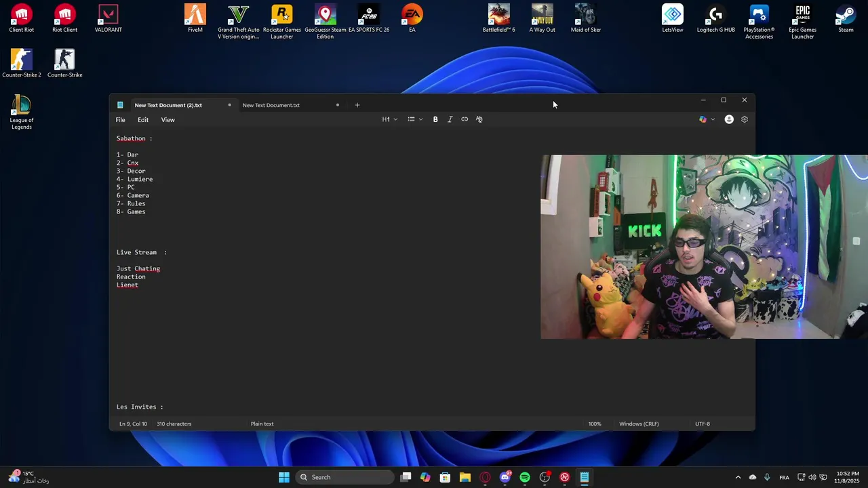
Task: Launch League of Legends desktop icon
Action: click(x=22, y=112)
